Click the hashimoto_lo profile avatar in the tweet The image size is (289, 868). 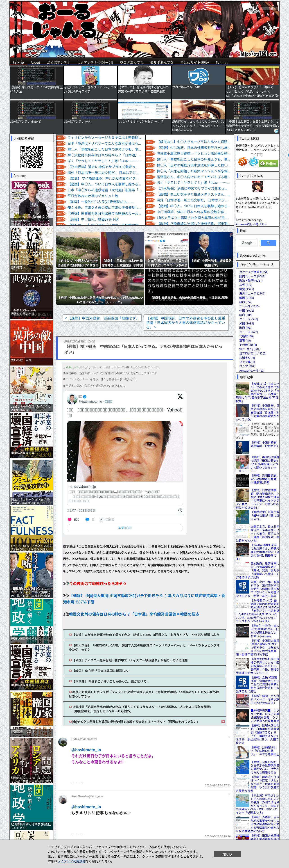[72, 399]
